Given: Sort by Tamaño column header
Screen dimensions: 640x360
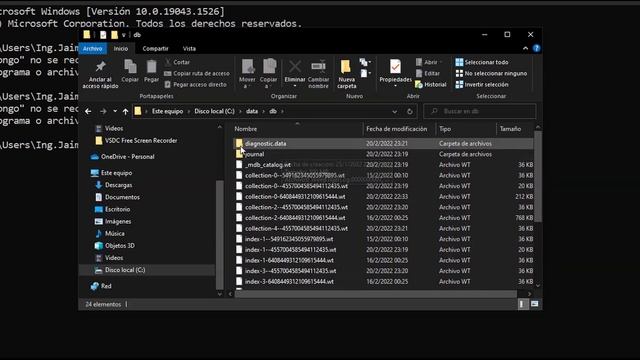Looking at the screenshot, I should [x=515, y=129].
